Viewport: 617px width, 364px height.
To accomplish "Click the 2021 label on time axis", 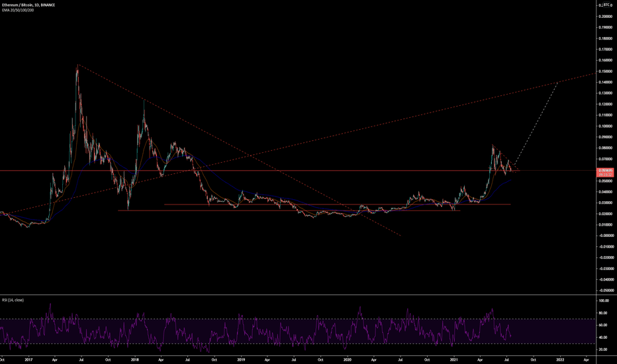I will [453, 359].
